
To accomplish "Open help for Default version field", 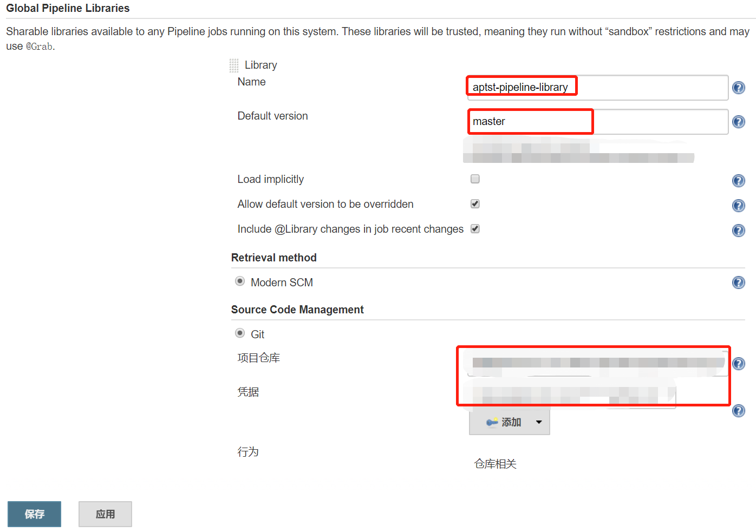I will [738, 122].
